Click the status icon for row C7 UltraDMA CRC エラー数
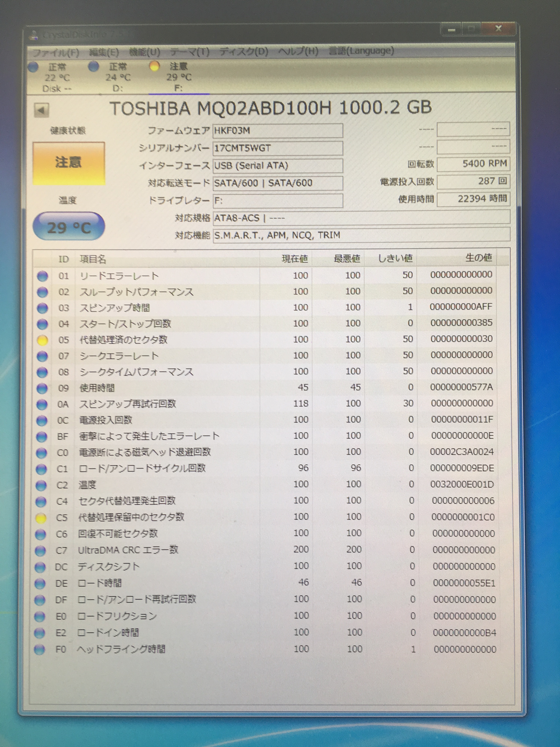560x747 pixels. coord(41,551)
